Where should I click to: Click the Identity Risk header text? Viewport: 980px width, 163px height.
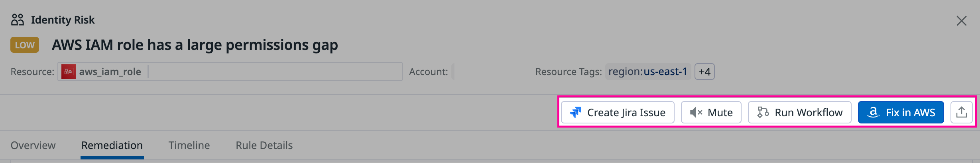63,20
